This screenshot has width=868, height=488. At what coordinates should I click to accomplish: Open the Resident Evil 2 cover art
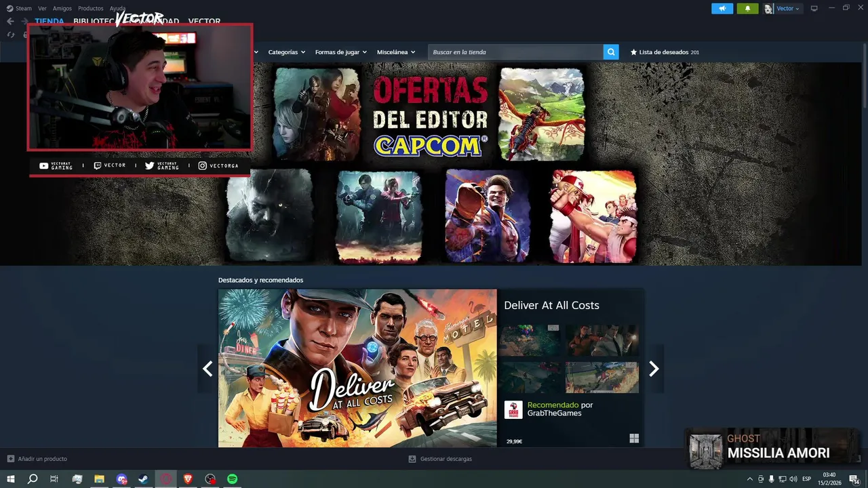coord(379,216)
